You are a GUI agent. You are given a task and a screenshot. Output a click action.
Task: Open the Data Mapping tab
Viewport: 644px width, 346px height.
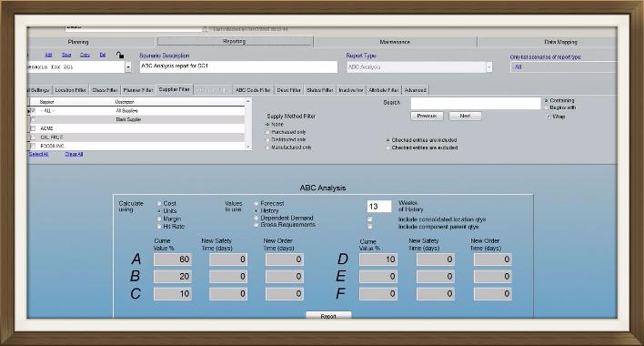point(560,42)
